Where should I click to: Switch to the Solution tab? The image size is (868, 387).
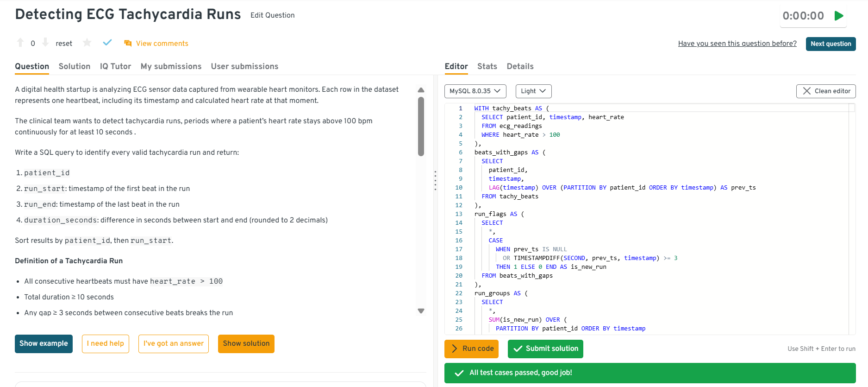(x=75, y=66)
